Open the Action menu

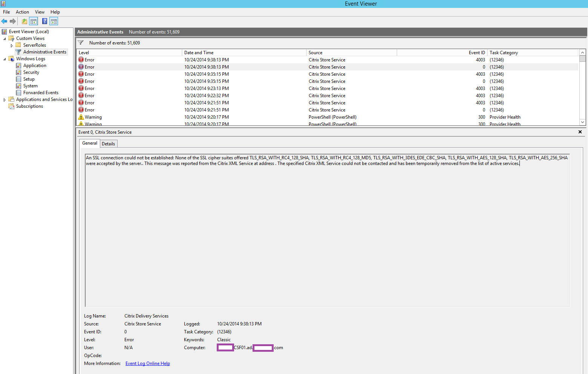pos(22,12)
